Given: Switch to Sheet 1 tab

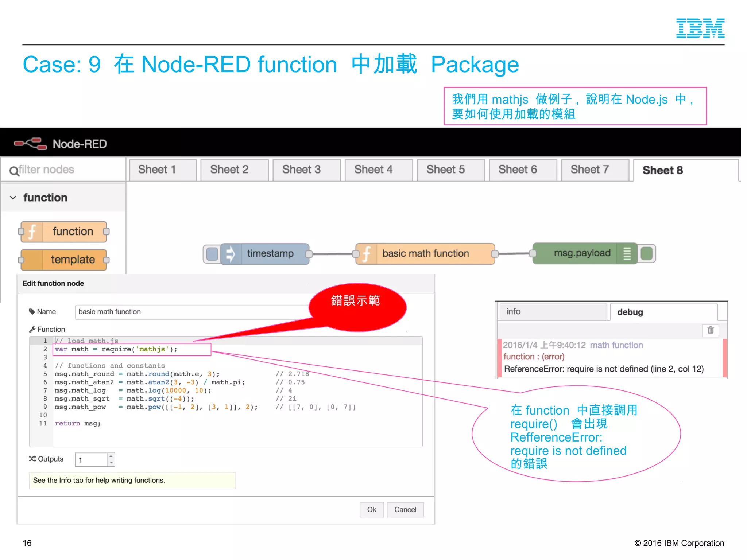Looking at the screenshot, I should [x=163, y=170].
